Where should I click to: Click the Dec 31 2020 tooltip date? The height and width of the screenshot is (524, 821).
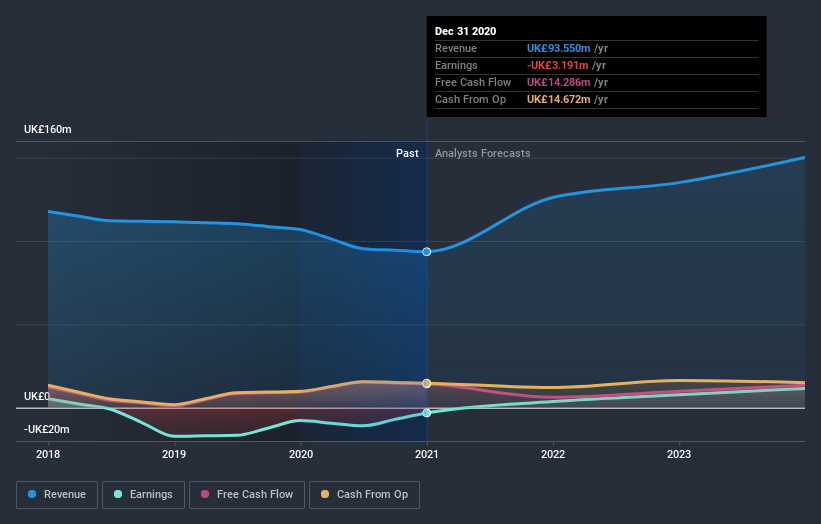[465, 31]
